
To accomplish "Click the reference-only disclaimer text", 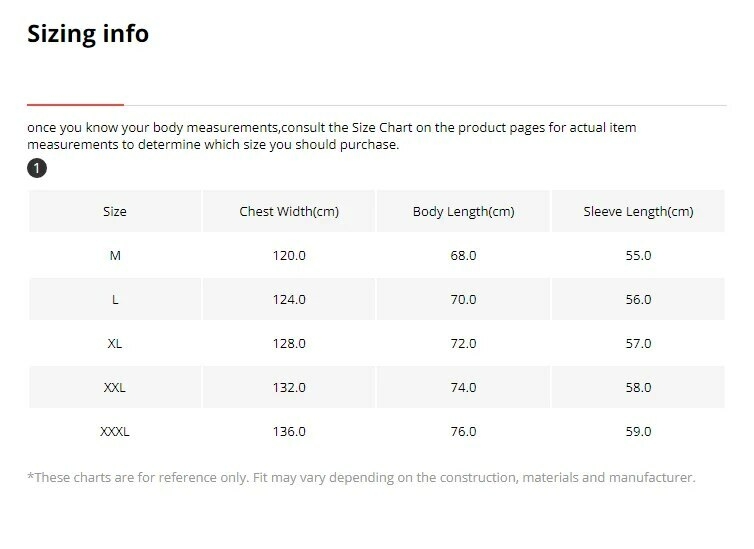I will point(361,478).
